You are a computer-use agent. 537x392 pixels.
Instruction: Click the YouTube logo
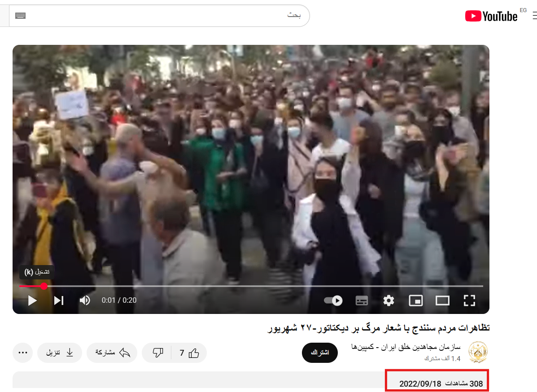click(x=492, y=16)
